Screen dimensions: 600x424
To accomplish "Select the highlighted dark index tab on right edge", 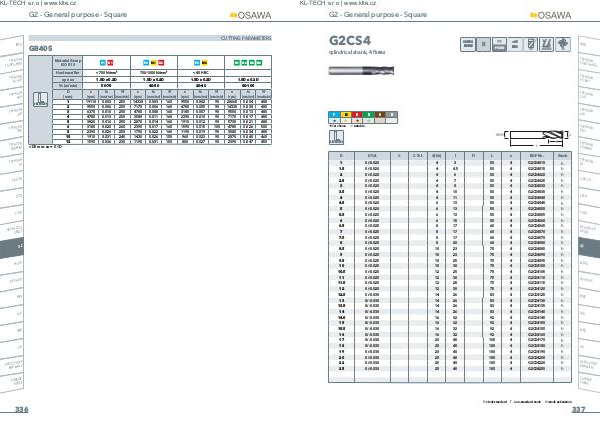I will [589, 246].
